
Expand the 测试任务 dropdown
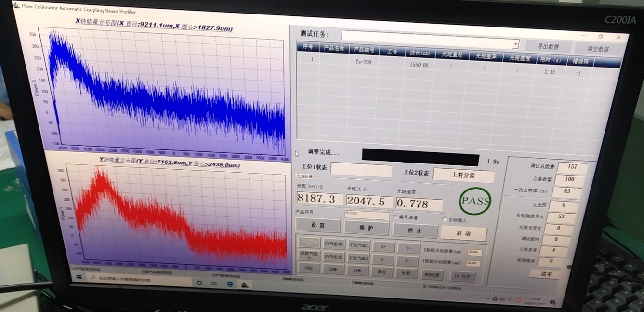pyautogui.click(x=515, y=44)
